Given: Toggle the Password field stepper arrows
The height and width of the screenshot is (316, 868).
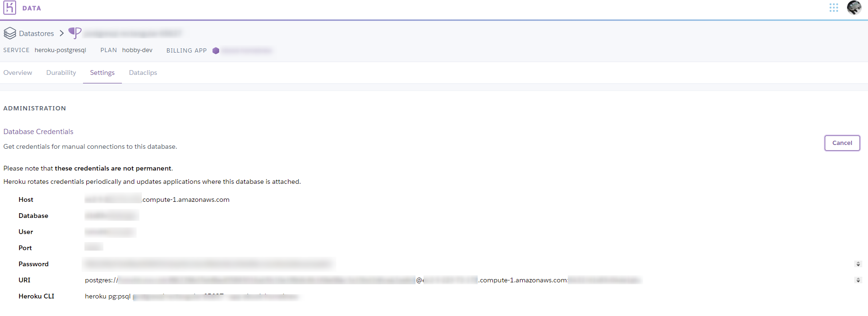Looking at the screenshot, I should pos(858,264).
